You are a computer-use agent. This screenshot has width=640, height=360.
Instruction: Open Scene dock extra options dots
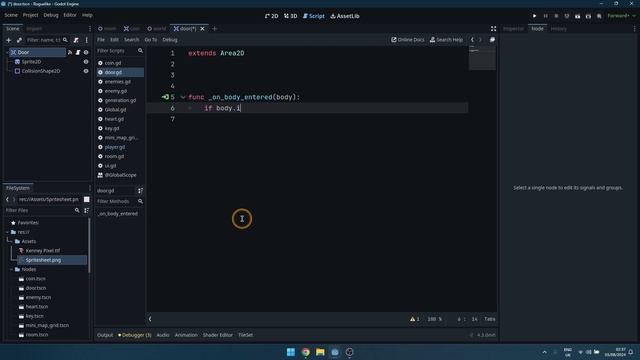click(x=87, y=40)
